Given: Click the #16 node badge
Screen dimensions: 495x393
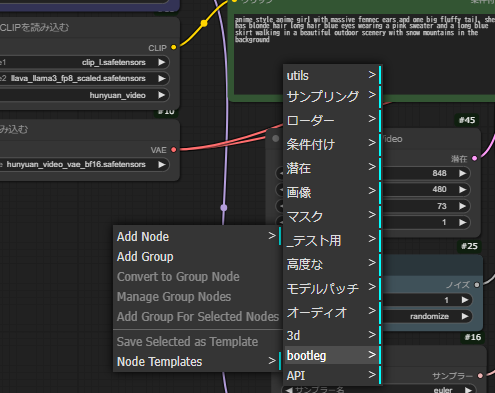Looking at the screenshot, I should pyautogui.click(x=472, y=337).
